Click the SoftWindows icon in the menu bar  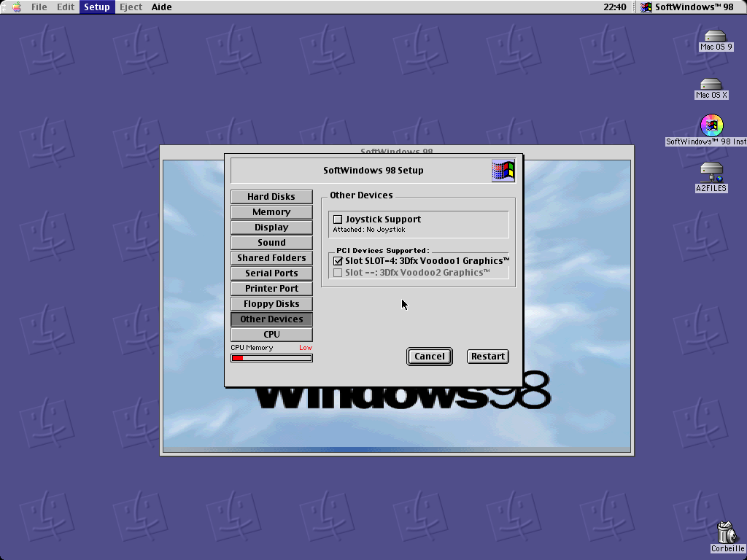coord(646,7)
